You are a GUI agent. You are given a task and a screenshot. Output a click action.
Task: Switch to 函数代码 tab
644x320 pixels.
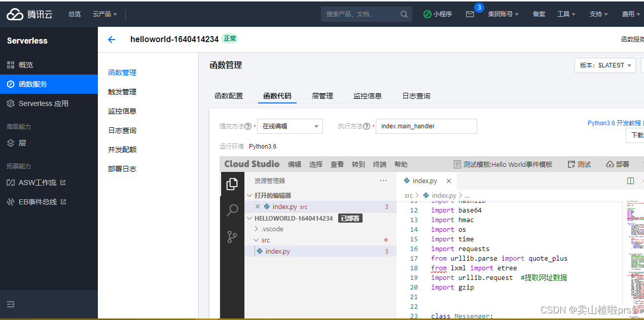[x=277, y=96]
